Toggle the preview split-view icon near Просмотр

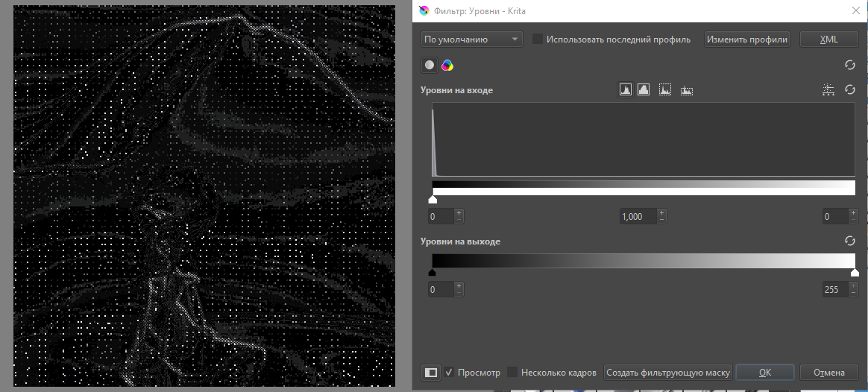click(431, 373)
